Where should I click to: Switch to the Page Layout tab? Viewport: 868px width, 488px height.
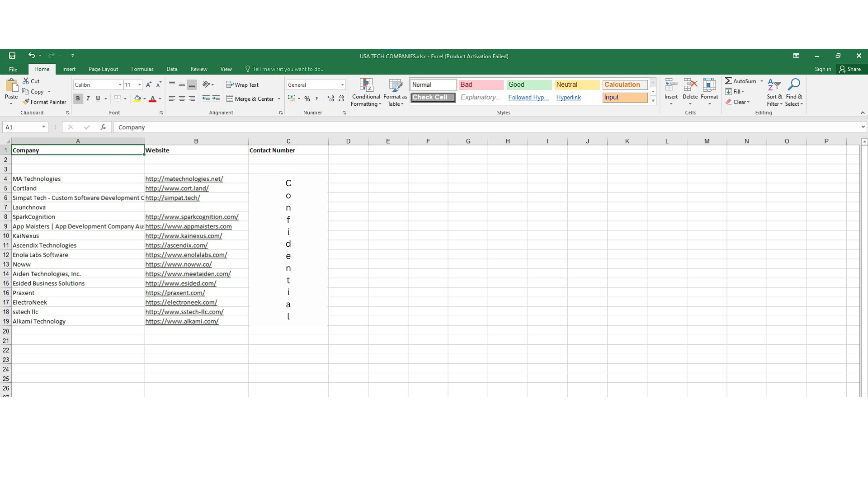(103, 69)
